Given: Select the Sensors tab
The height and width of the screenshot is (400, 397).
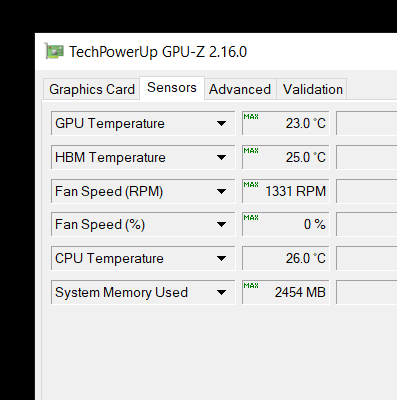Looking at the screenshot, I should [172, 88].
